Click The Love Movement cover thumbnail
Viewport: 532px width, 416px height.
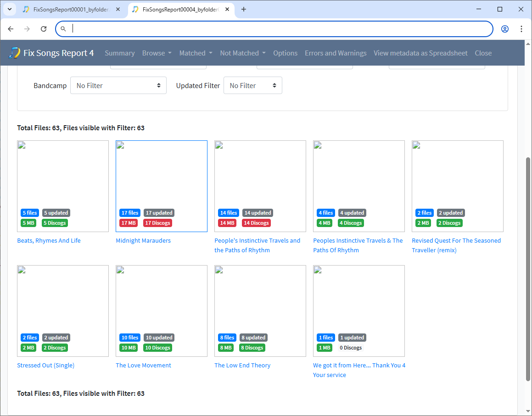pyautogui.click(x=162, y=311)
